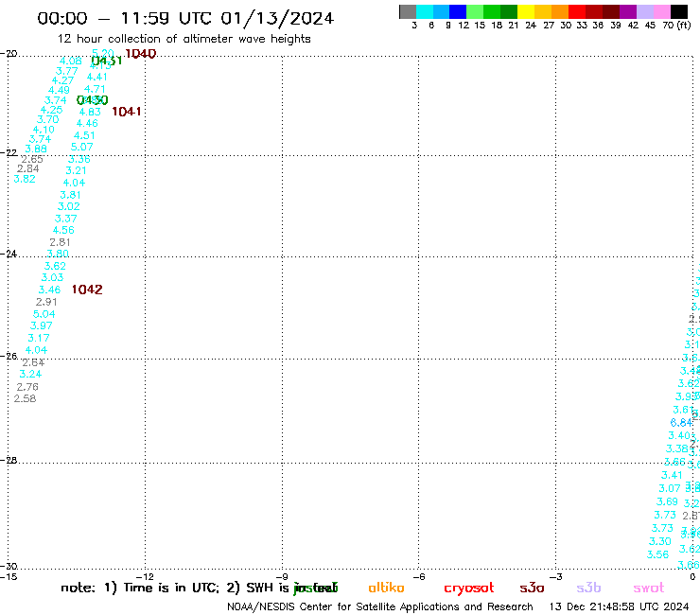Click the wave height value 3.97
This screenshot has width=700, height=615.
pyautogui.click(x=41, y=325)
